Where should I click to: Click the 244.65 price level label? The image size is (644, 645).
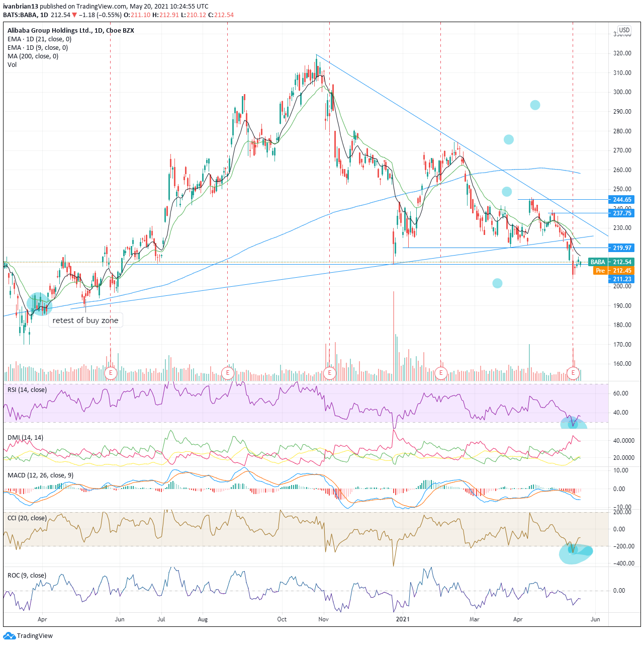(x=621, y=200)
